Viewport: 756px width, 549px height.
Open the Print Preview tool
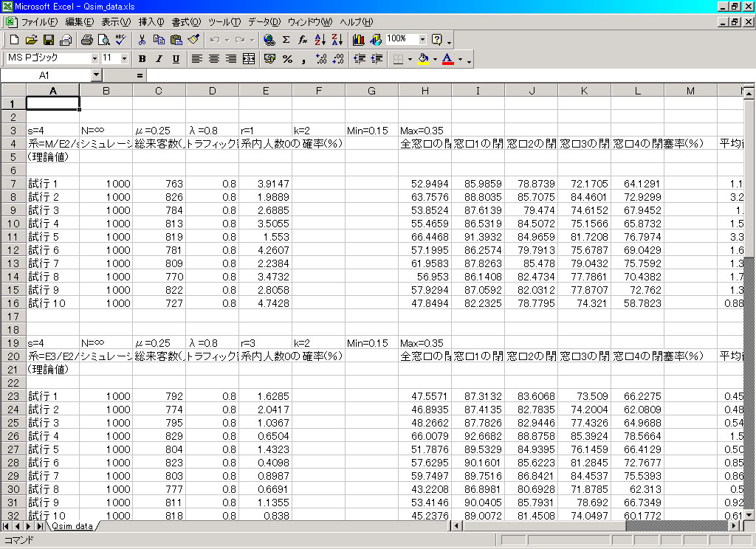coord(103,39)
